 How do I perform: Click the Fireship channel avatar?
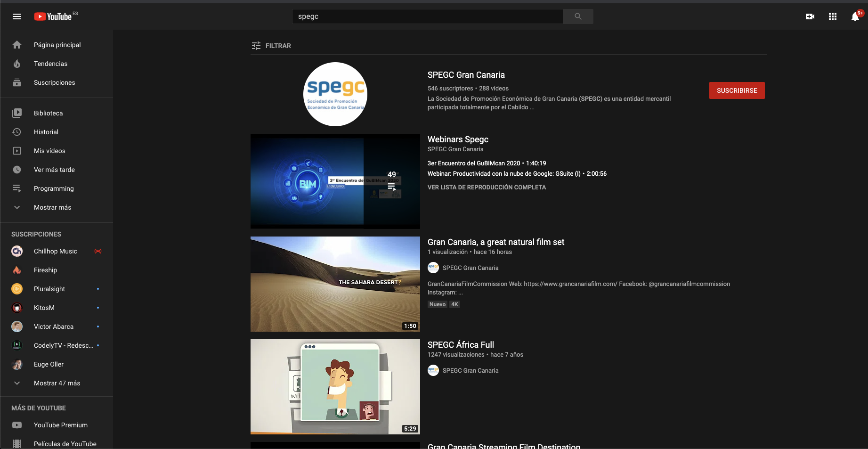pyautogui.click(x=17, y=270)
